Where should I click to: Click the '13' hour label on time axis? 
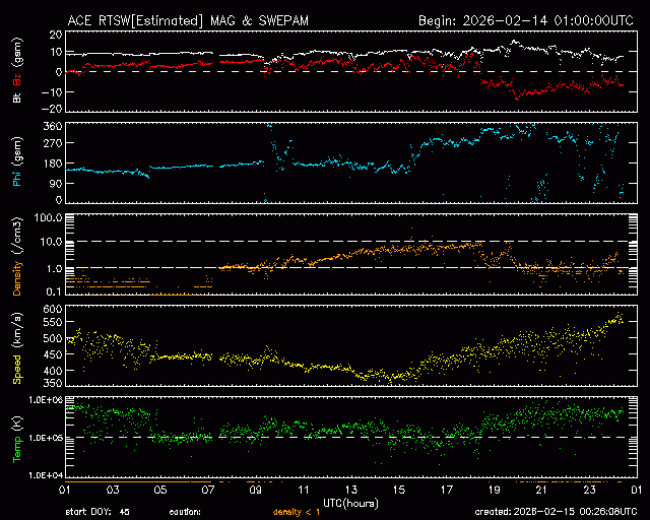point(351,490)
